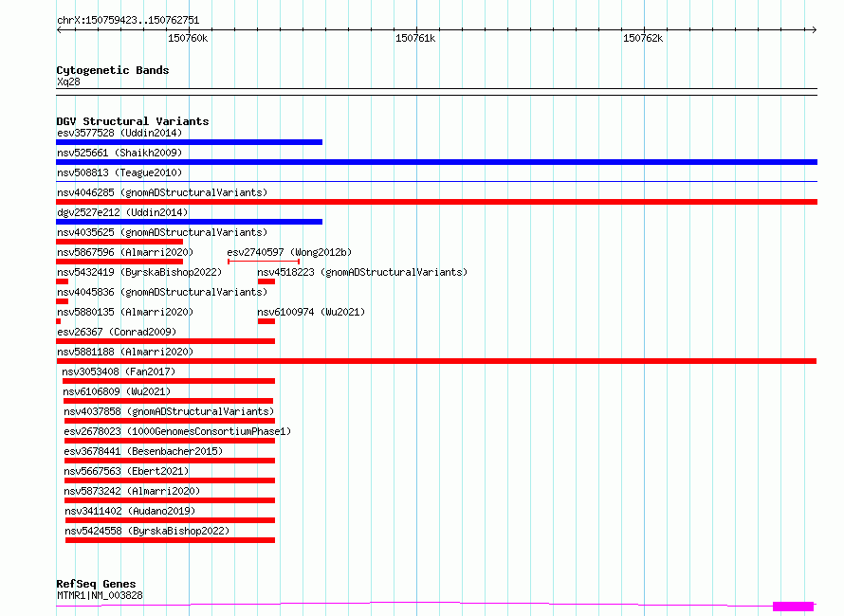Select nsv3053408 (Fan2017) variant label
This screenshot has width=844, height=616.
[119, 371]
